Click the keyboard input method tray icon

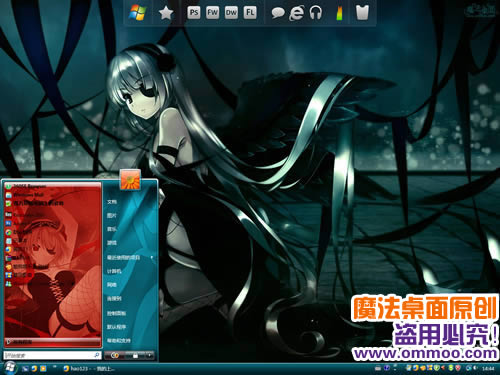pos(378,369)
